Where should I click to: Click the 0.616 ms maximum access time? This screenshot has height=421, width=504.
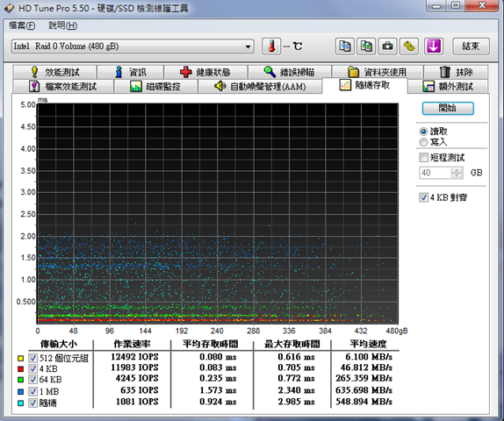click(296, 357)
